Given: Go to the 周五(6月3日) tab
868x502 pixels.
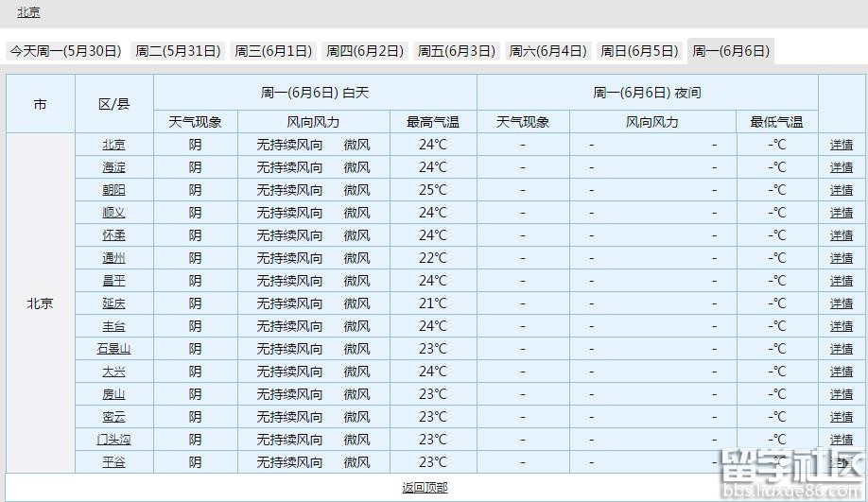Looking at the screenshot, I should coord(457,51).
